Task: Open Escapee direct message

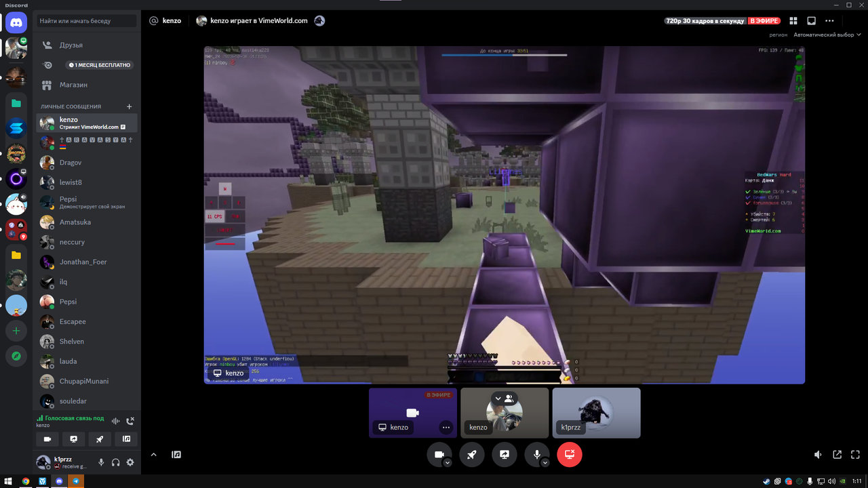Action: [x=87, y=321]
